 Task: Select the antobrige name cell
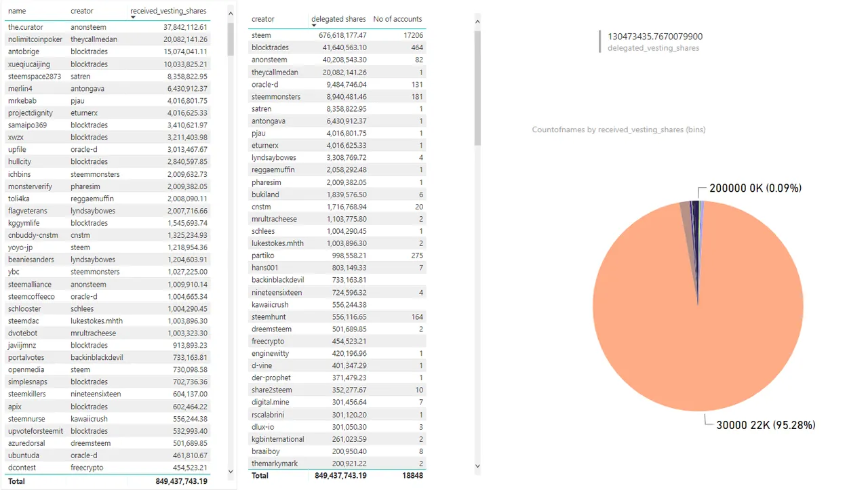pyautogui.click(x=24, y=52)
